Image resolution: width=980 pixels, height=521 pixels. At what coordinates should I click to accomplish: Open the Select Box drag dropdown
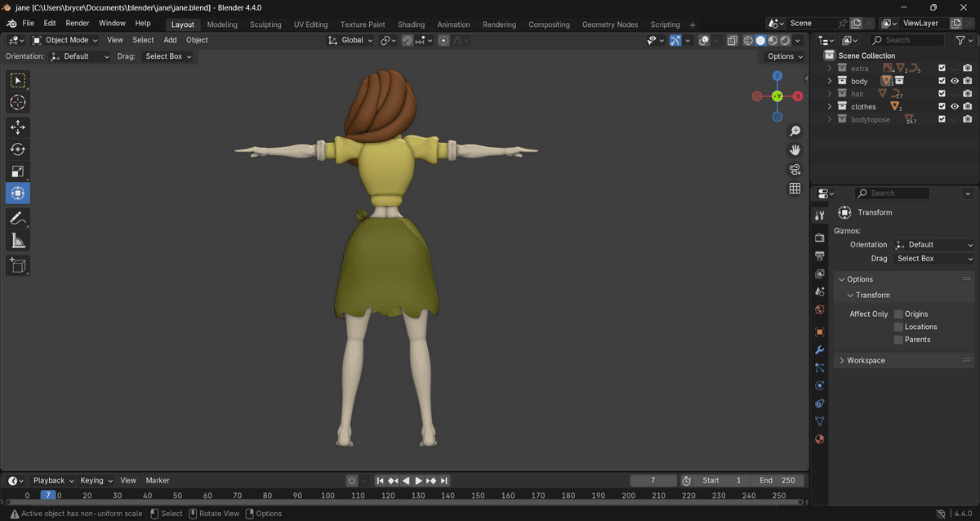(x=168, y=56)
